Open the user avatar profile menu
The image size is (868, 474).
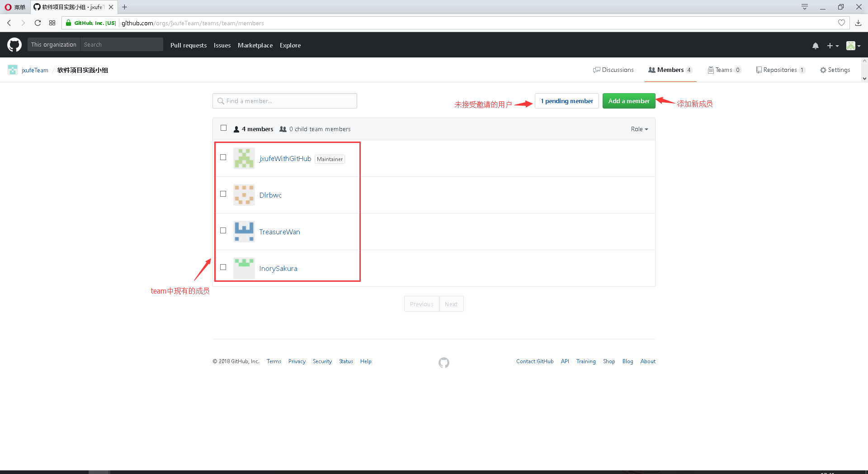click(x=854, y=46)
